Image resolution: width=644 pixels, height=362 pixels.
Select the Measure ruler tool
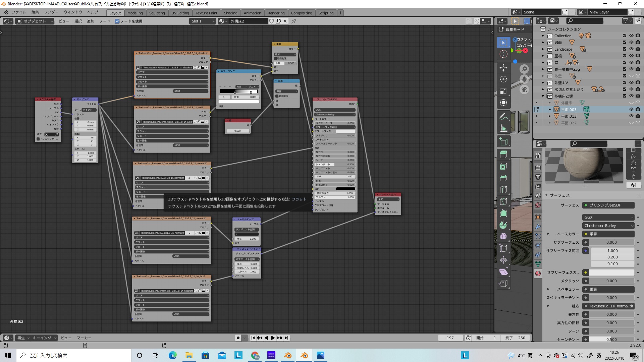503,128
